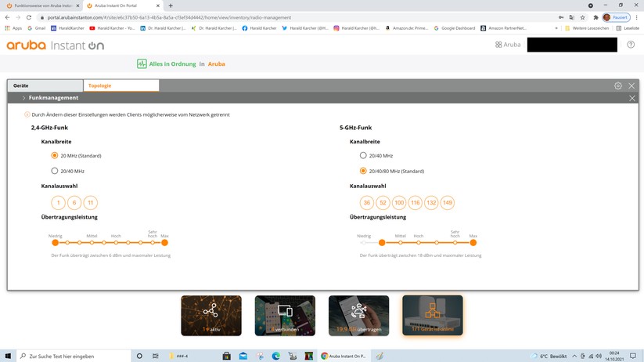Select 20/40 MHz for 2.4 GHz radio
The height and width of the screenshot is (362, 644).
(x=55, y=171)
